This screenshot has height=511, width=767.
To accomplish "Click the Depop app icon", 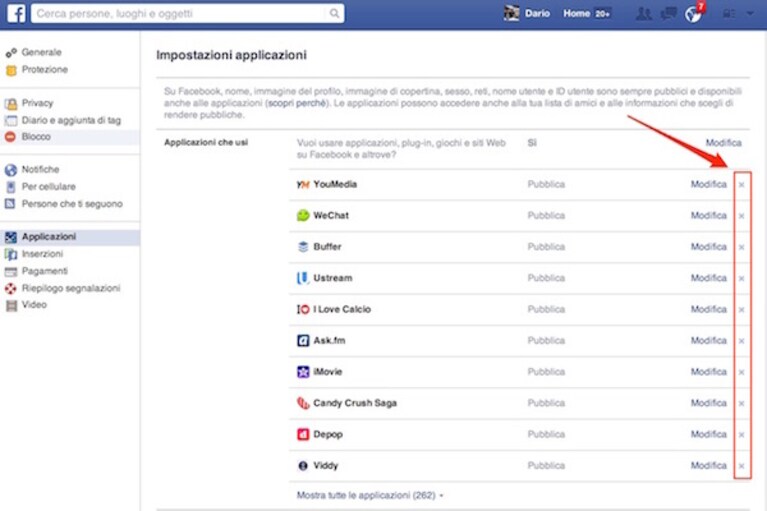I will pos(303,435).
